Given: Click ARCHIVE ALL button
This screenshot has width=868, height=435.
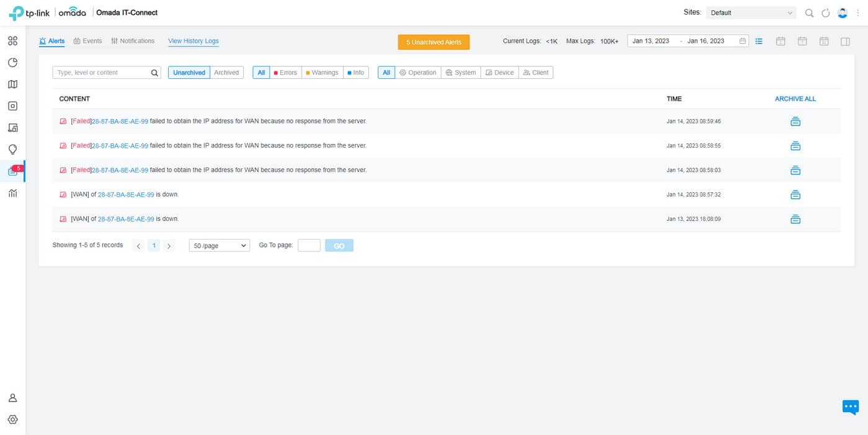Looking at the screenshot, I should pyautogui.click(x=795, y=99).
